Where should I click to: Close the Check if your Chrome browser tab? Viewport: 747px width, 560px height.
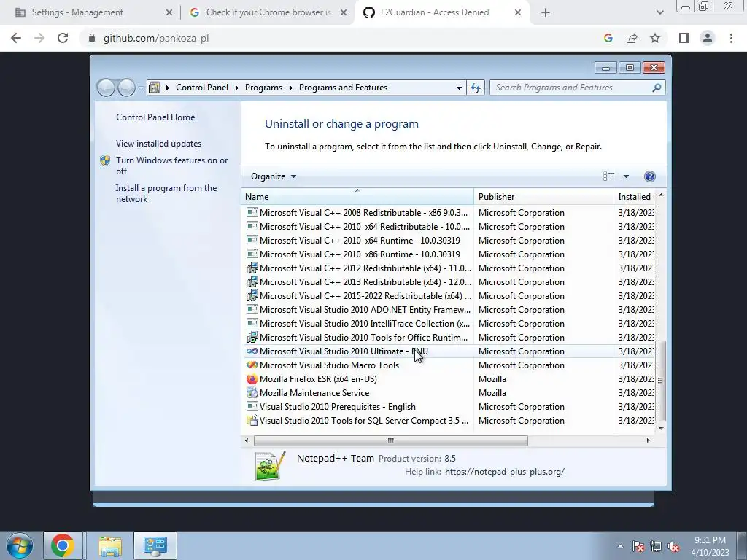coord(344,12)
